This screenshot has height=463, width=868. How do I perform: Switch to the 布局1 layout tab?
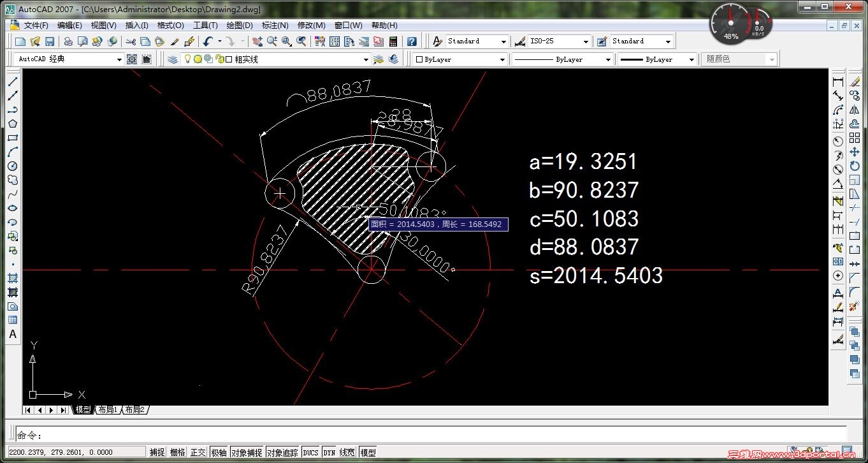click(x=108, y=410)
